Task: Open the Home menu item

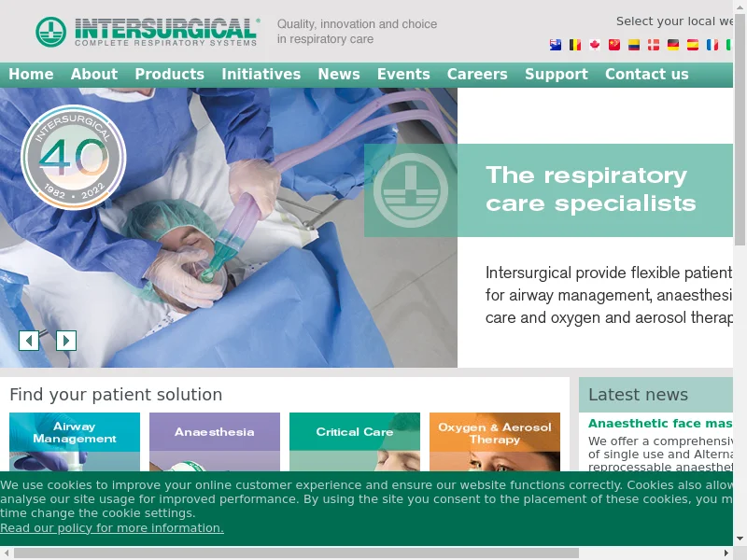Action: [31, 75]
